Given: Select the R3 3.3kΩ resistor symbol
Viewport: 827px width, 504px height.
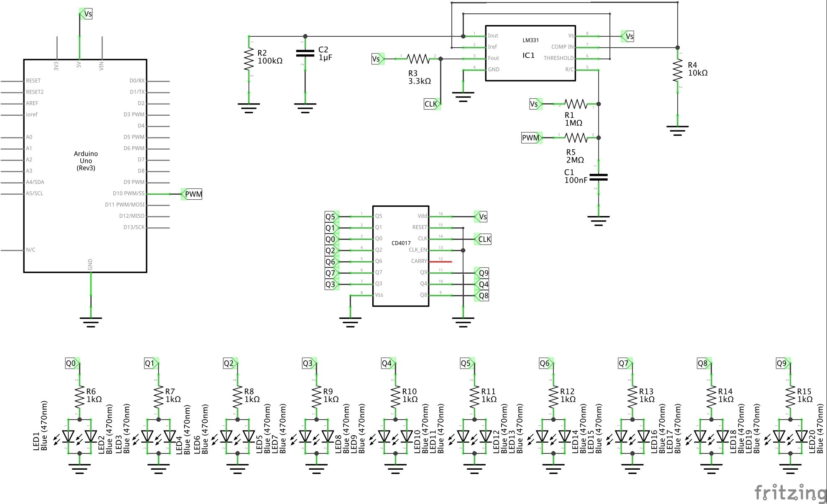Looking at the screenshot, I should click(x=418, y=59).
